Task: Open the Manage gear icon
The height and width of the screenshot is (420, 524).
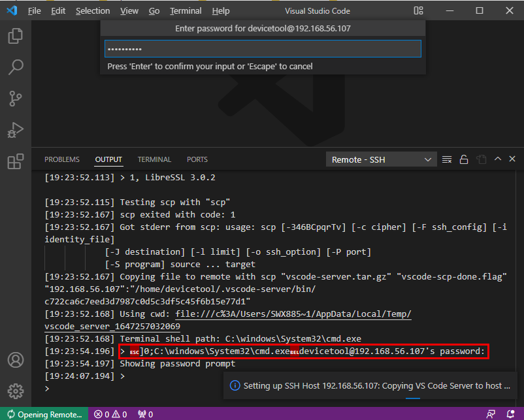Action: pos(16,391)
